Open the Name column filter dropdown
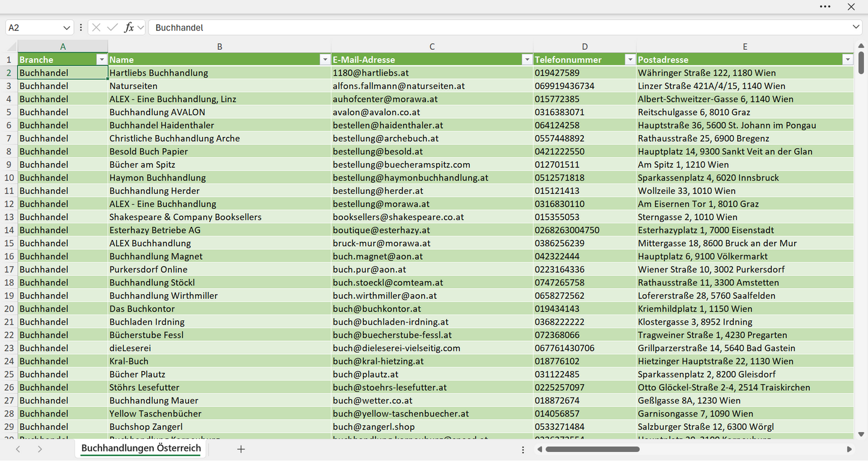This screenshot has width=868, height=461. coord(325,59)
